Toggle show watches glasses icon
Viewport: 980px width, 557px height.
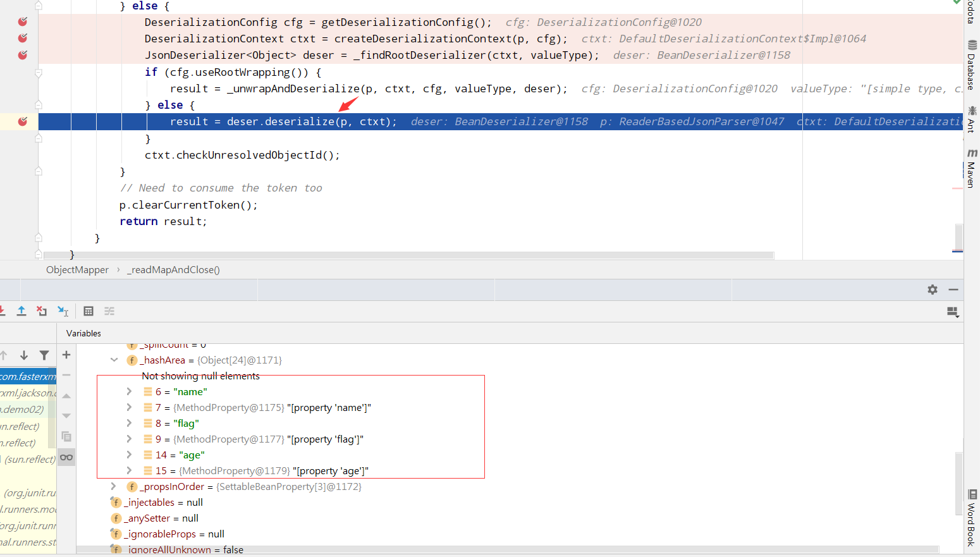click(x=66, y=457)
